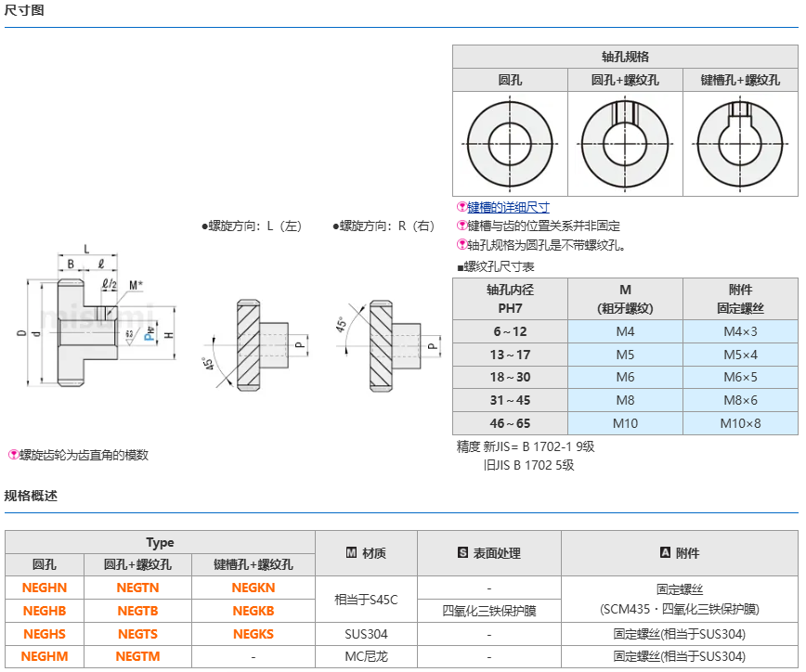Click the 圆孔 shaft bore diagram

coord(510,144)
